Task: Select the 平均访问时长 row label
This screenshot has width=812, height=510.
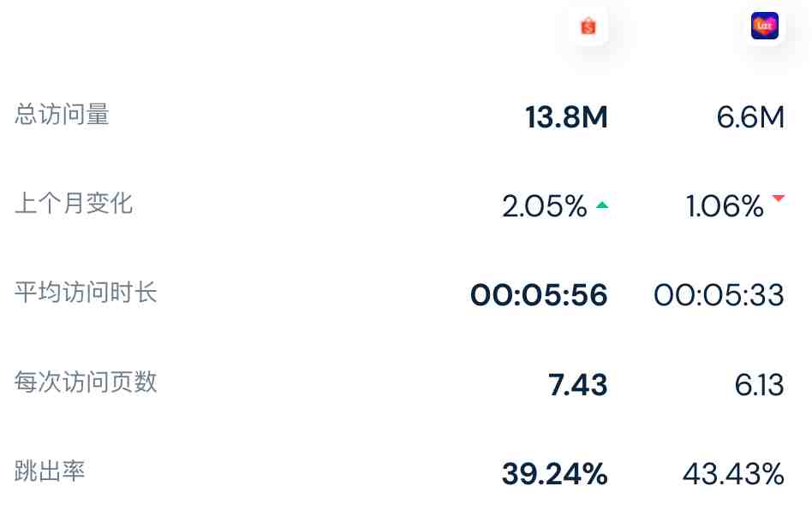Action: (86, 293)
